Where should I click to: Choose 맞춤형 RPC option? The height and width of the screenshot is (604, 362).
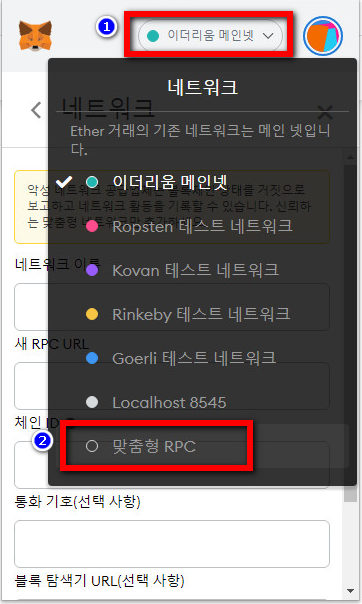point(202,446)
